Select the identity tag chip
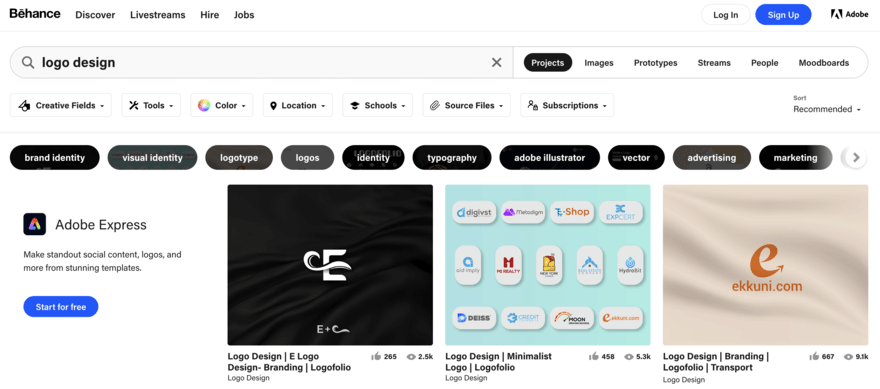The image size is (880, 389). pos(373,158)
